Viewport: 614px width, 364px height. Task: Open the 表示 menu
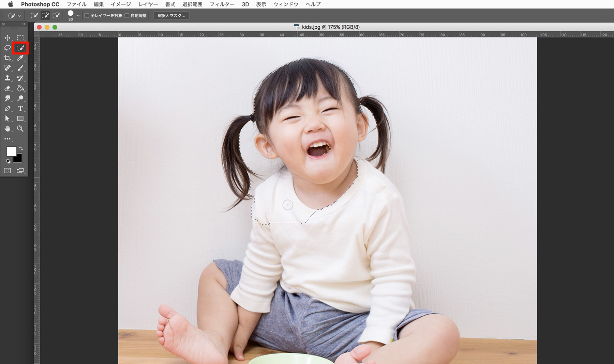click(261, 4)
